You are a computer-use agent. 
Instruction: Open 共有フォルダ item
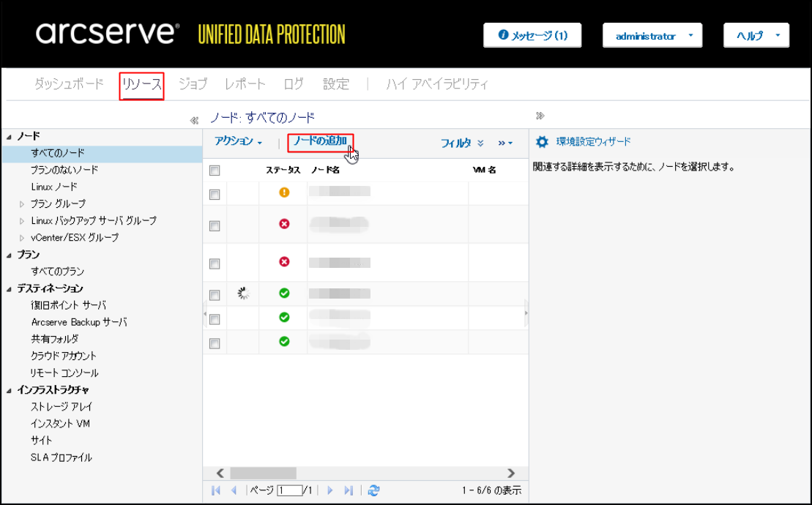(55, 340)
